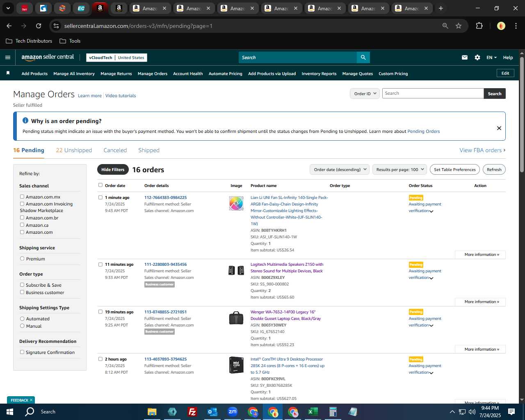This screenshot has height=420, width=525.
Task: Check the Signature Confirmation filter
Action: [x=22, y=352]
